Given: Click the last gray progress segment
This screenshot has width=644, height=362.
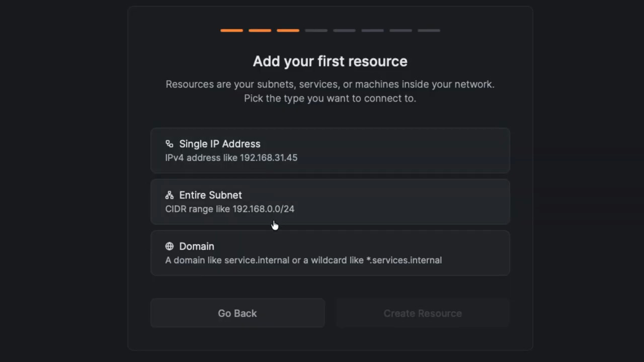Looking at the screenshot, I should tap(429, 30).
